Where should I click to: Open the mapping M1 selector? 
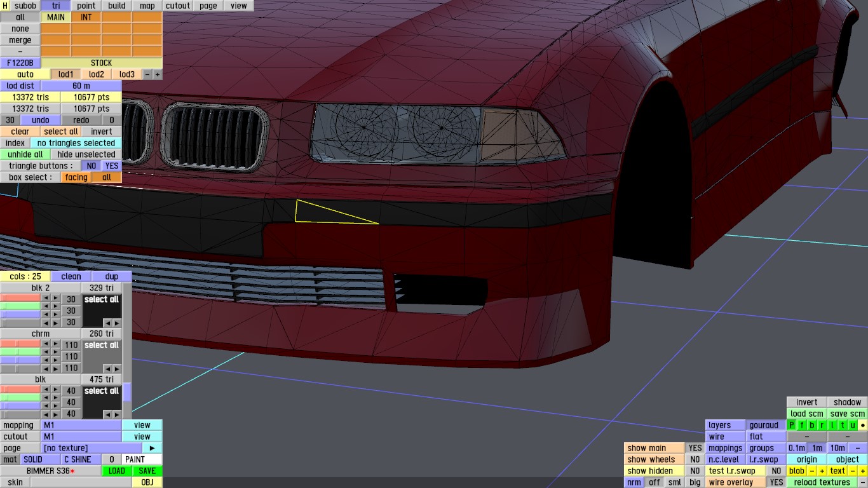coord(81,425)
